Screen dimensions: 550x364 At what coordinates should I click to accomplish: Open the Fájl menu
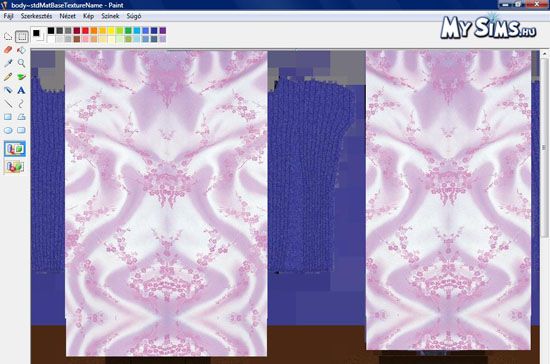[8, 16]
